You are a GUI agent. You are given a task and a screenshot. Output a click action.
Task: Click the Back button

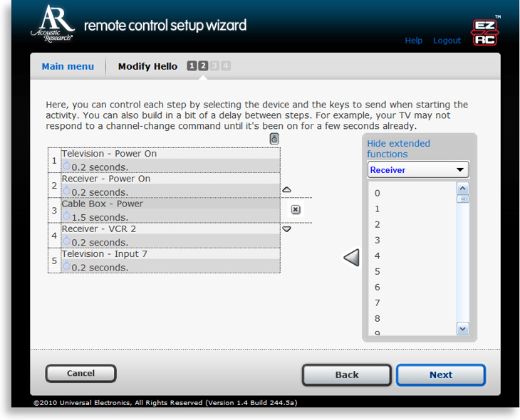pyautogui.click(x=347, y=375)
